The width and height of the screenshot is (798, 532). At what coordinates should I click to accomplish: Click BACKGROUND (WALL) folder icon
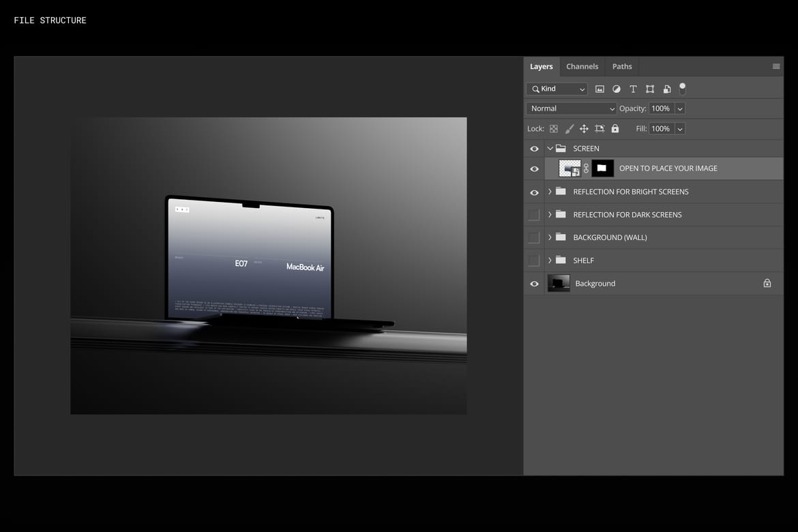[x=561, y=237]
